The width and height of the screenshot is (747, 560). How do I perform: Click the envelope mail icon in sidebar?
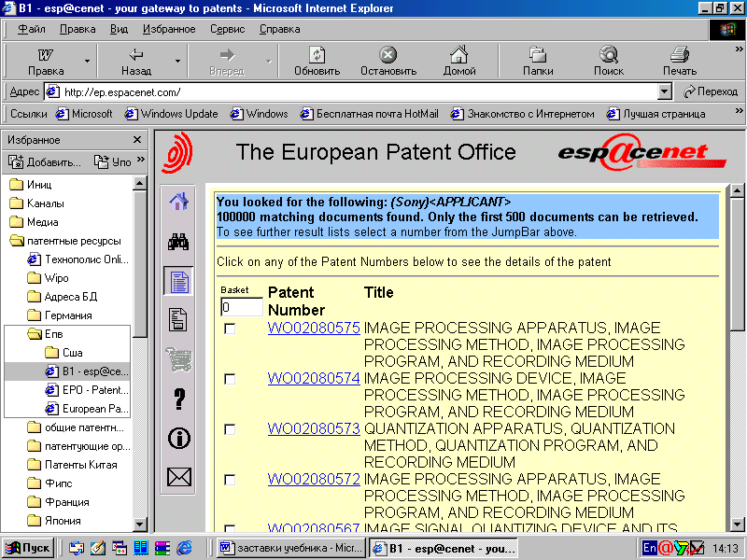[x=179, y=477]
